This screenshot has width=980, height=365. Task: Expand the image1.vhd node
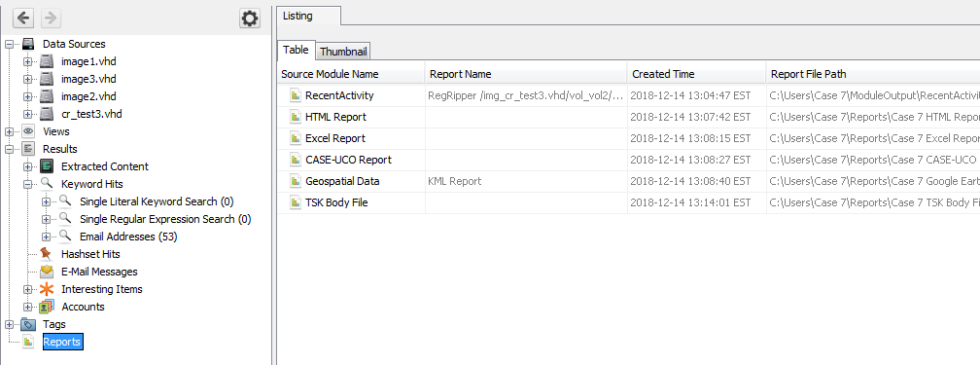[27, 61]
